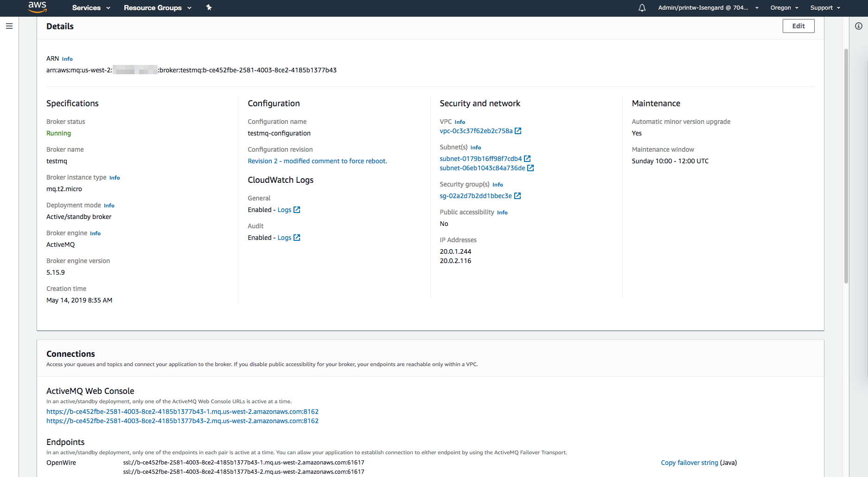The image size is (868, 477).
Task: Open the Oregon region selector
Action: pyautogui.click(x=785, y=8)
